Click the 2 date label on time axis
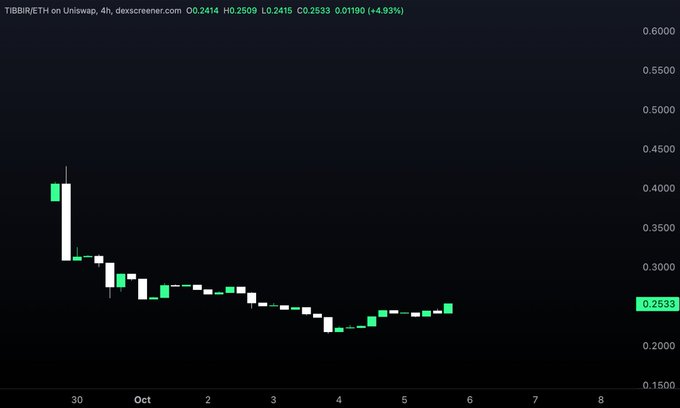The width and height of the screenshot is (680, 408). (x=208, y=400)
